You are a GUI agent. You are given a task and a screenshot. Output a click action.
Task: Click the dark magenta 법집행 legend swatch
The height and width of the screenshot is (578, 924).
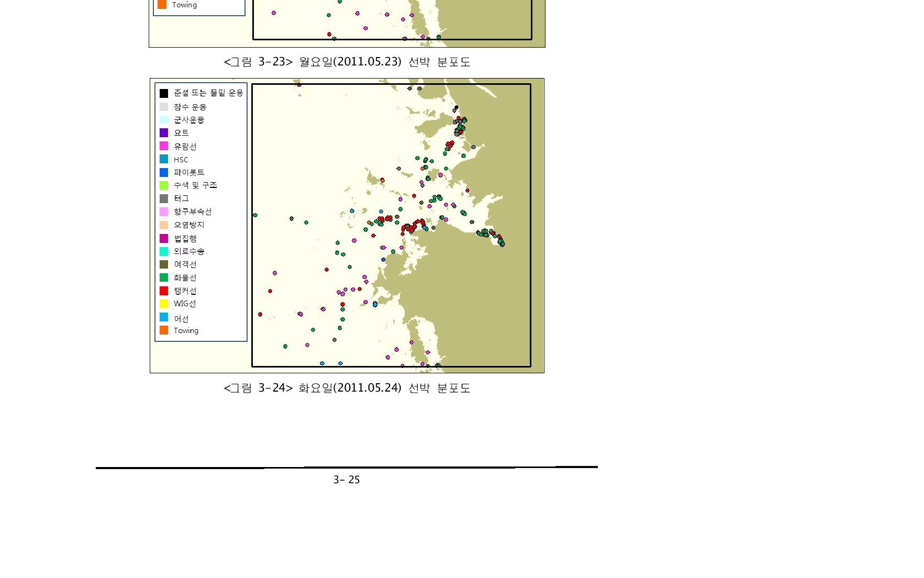164,238
